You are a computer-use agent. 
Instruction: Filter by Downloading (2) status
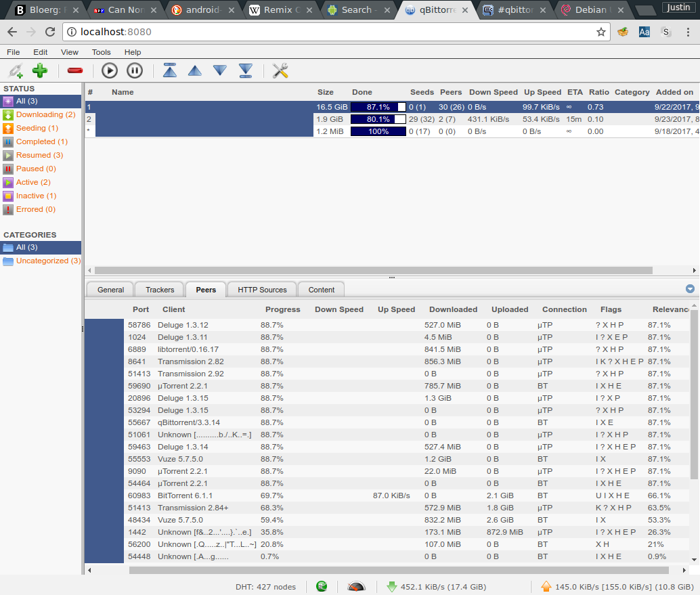click(x=41, y=114)
